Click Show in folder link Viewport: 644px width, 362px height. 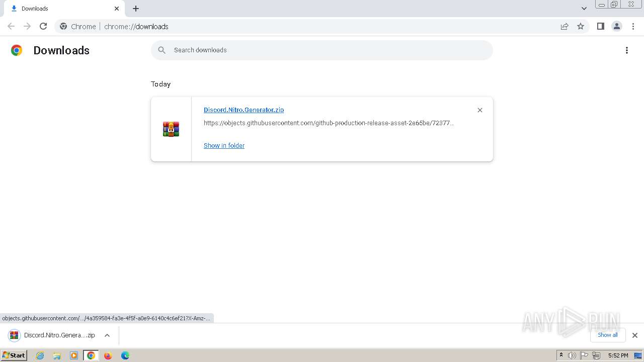pos(224,145)
